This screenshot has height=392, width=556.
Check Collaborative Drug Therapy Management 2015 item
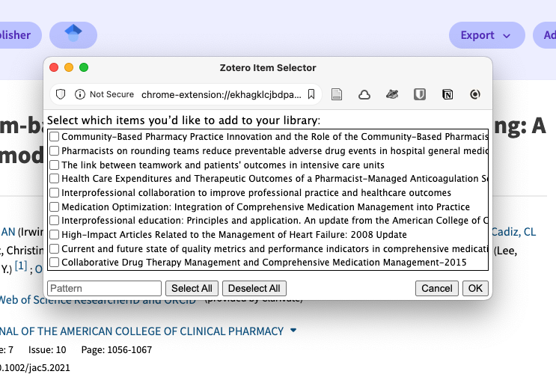(54, 263)
